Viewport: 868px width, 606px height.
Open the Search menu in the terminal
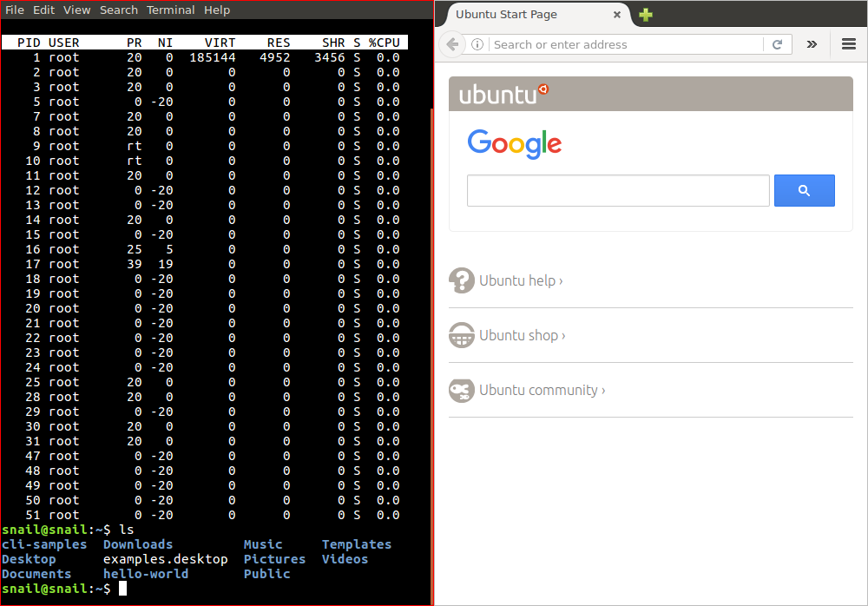119,10
